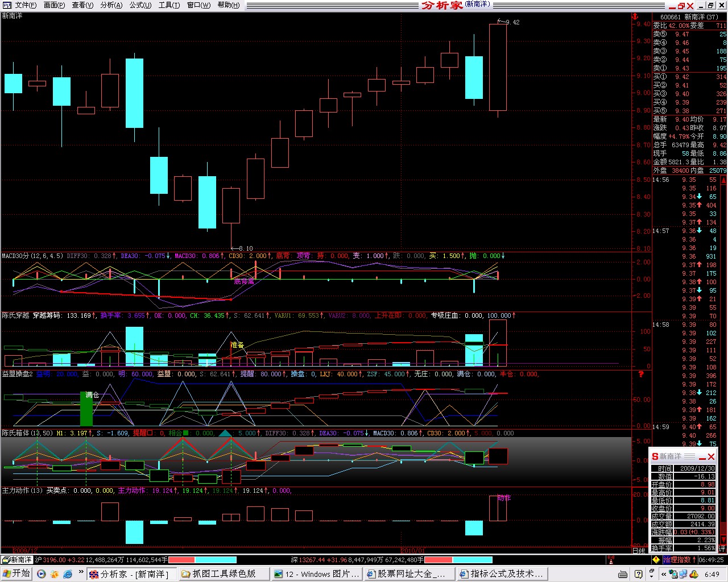Open the 公式(U) menu
The image size is (728, 582).
tap(140, 5)
